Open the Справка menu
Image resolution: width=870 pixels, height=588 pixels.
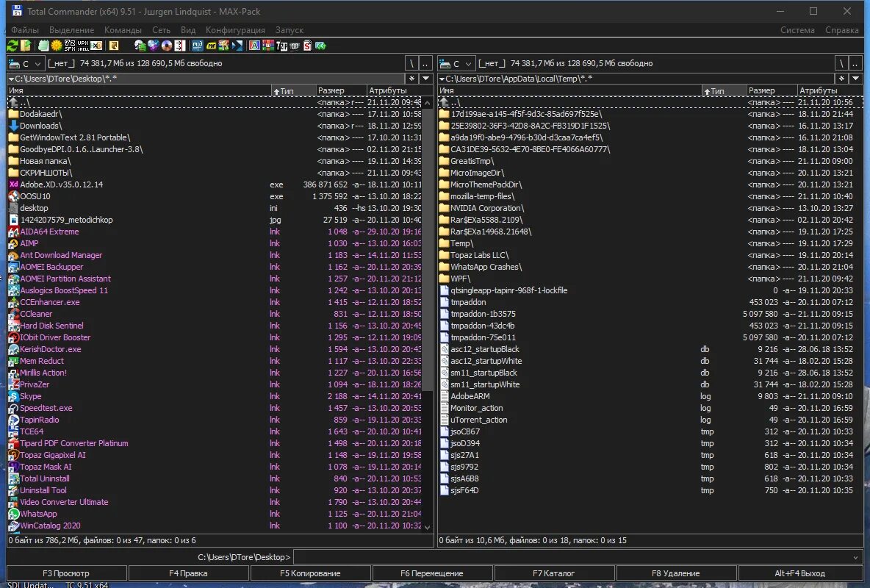(841, 30)
